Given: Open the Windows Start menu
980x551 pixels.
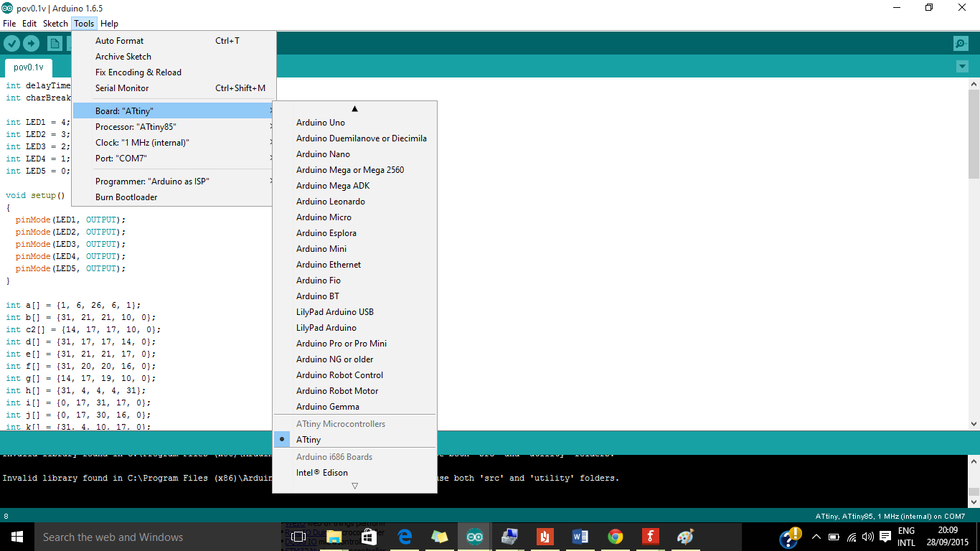Looking at the screenshot, I should [x=17, y=537].
